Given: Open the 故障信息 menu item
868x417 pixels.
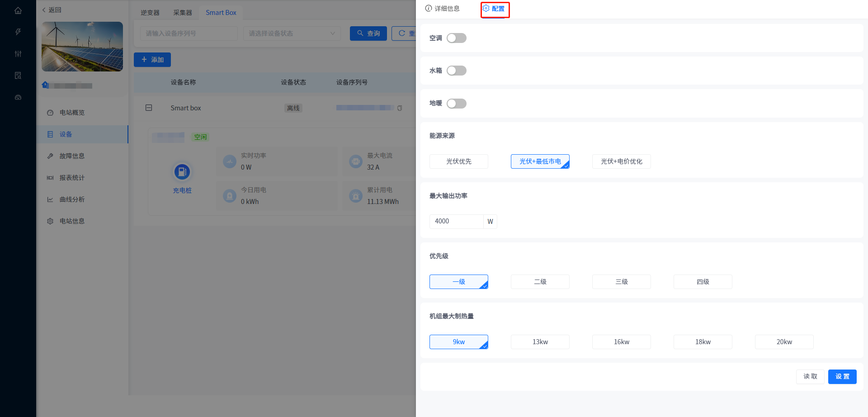Looking at the screenshot, I should (x=72, y=156).
